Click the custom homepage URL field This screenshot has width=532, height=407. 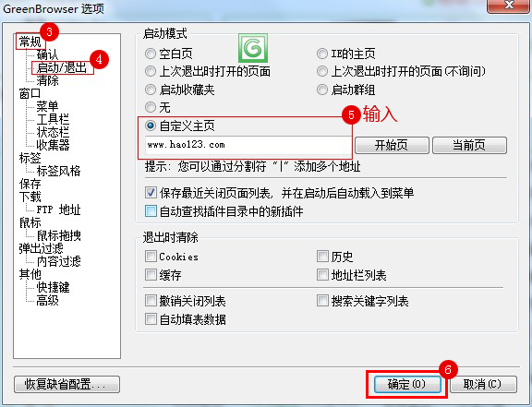tap(248, 145)
